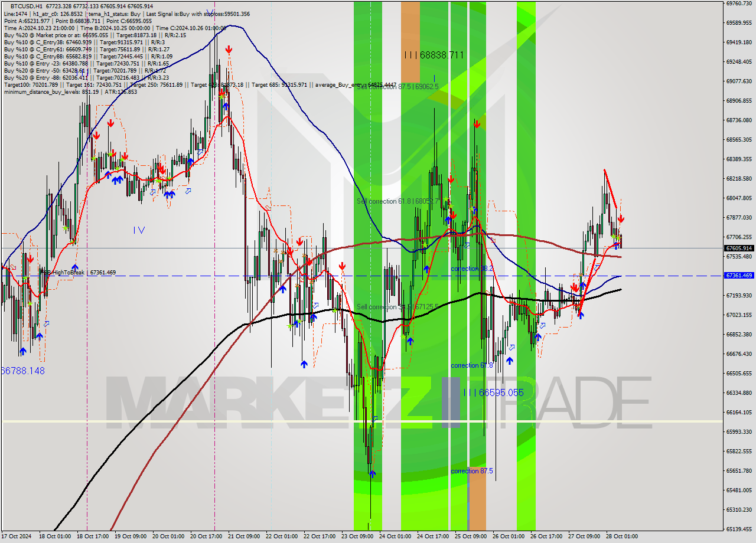
Task: Click the minimum_distance_buy_levels ATR line
Action: point(70,91)
